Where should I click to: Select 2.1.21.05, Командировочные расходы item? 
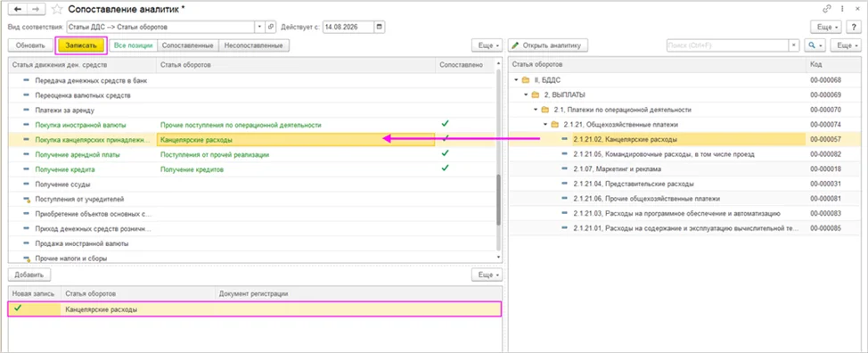(x=664, y=154)
